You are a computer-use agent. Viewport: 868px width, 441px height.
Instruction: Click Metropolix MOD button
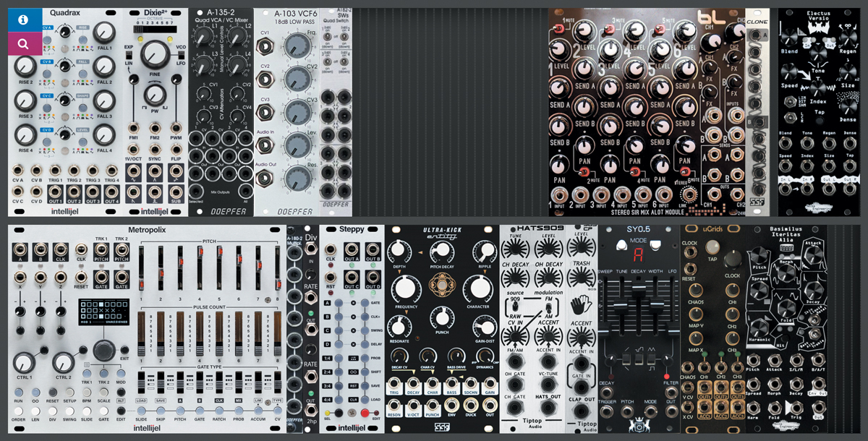(121, 375)
